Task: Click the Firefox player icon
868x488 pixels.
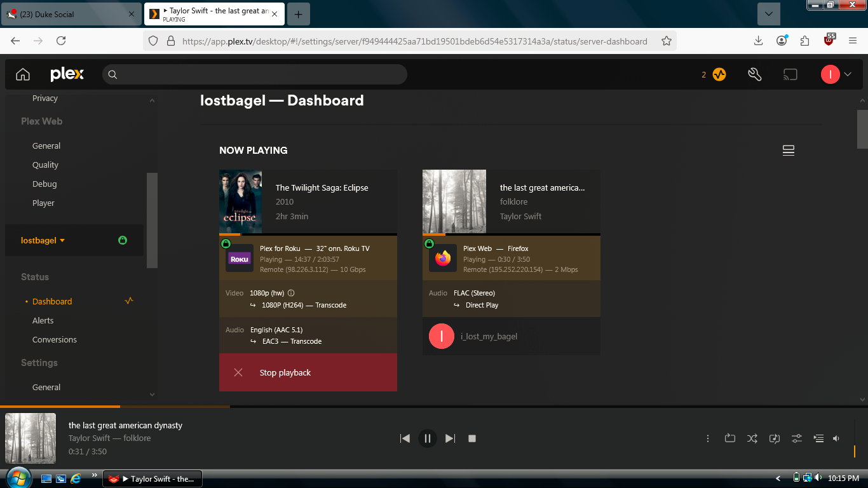Action: click(x=443, y=259)
